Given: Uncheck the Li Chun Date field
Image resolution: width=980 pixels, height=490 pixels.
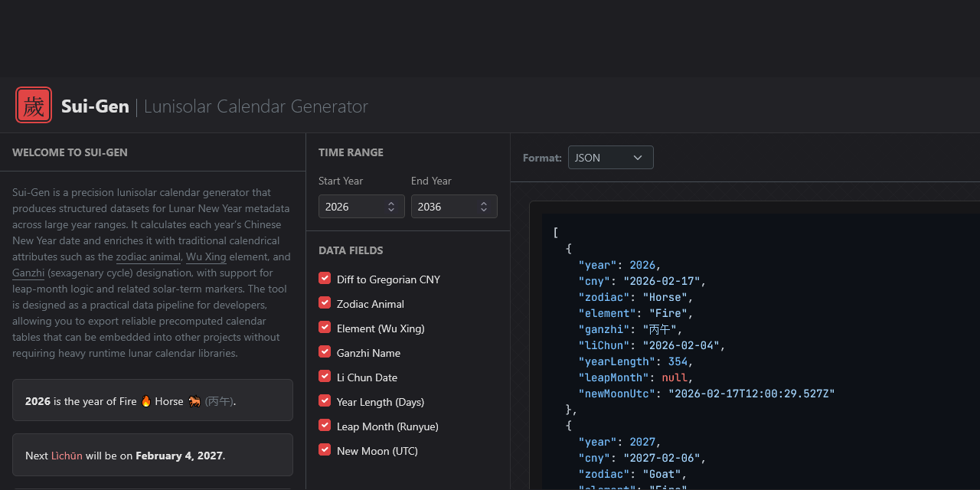Looking at the screenshot, I should (325, 377).
